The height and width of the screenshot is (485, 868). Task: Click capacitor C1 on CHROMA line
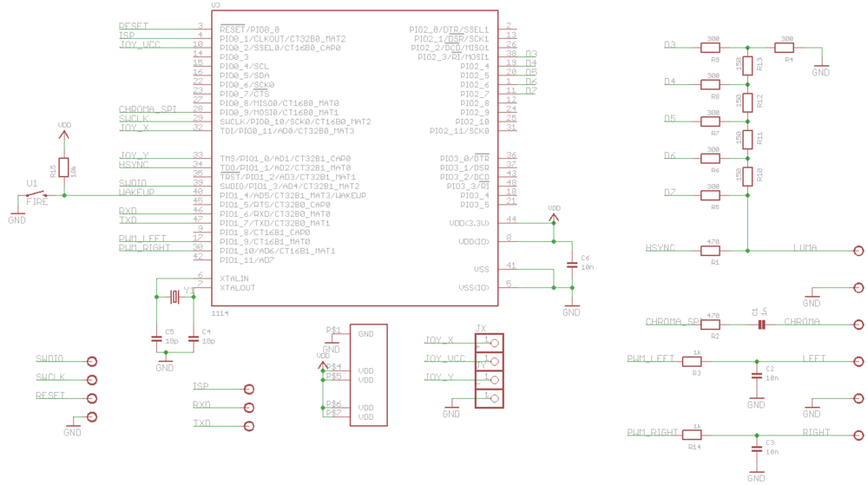(761, 324)
